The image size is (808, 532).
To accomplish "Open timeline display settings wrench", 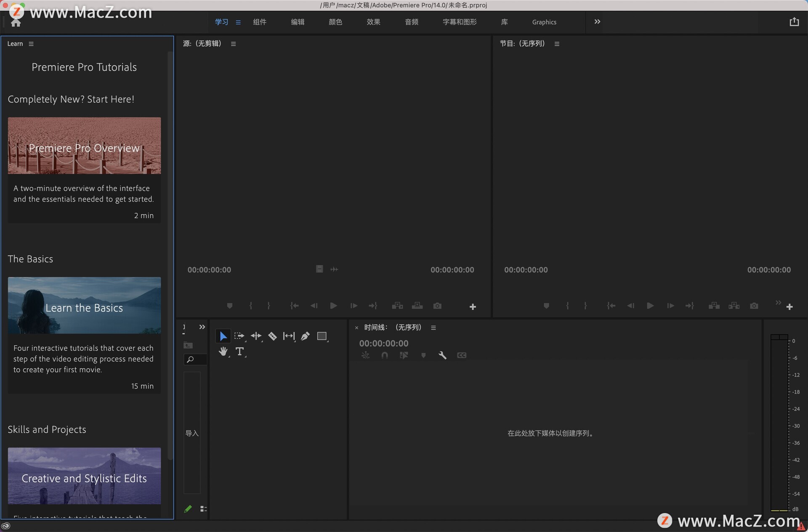I will point(442,355).
